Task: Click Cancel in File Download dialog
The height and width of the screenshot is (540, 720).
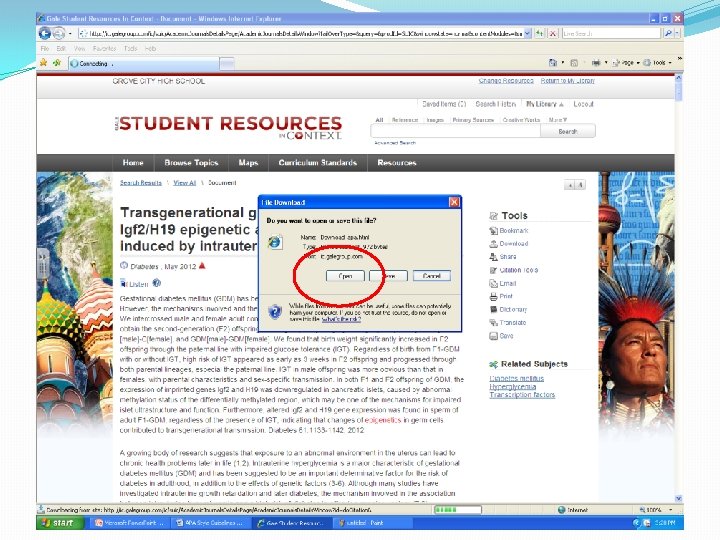Action: [x=432, y=276]
